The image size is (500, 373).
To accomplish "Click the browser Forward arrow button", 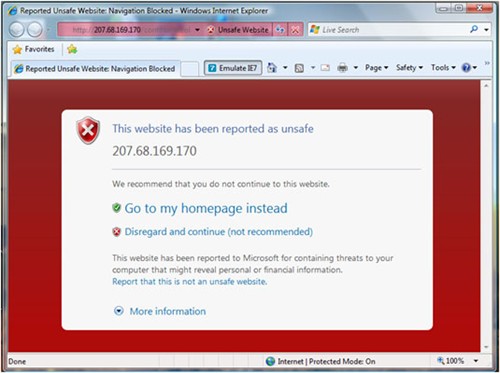I will pyautogui.click(x=34, y=30).
